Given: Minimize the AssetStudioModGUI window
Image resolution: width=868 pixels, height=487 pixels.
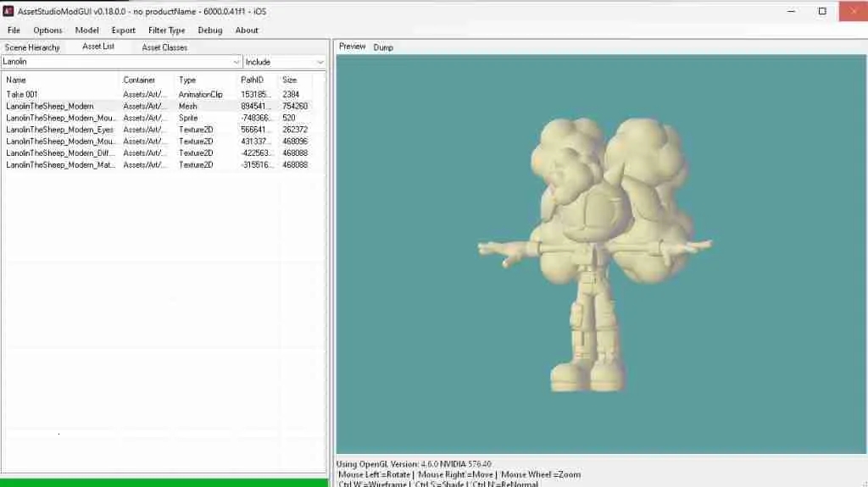Looking at the screenshot, I should point(792,11).
